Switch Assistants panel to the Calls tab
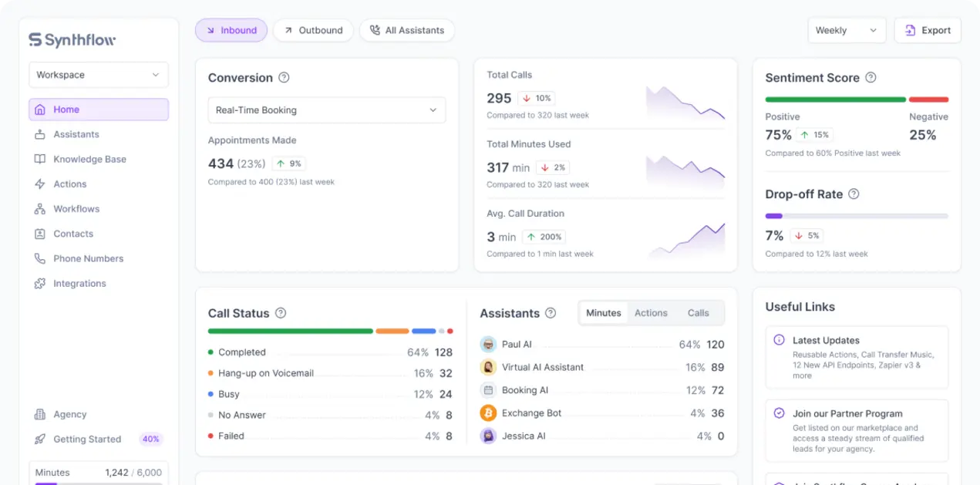980x485 pixels. coord(698,313)
